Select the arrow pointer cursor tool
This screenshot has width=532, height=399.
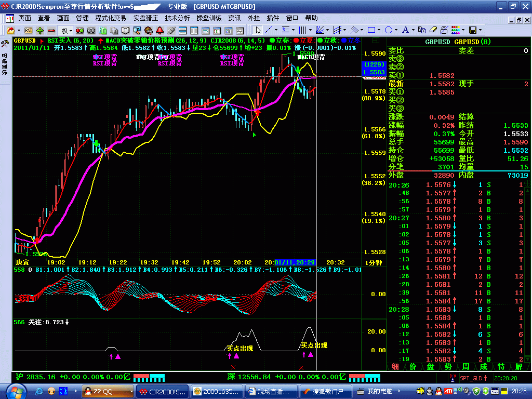(x=258, y=30)
